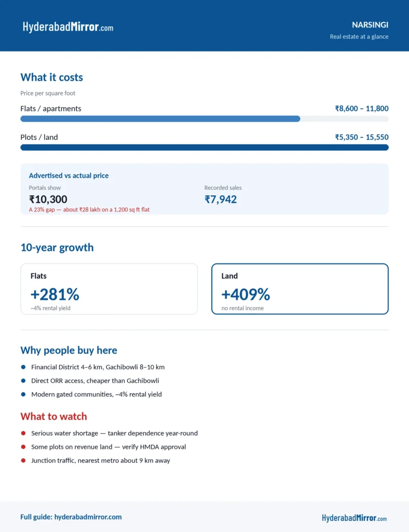Click the blue bullet beside Financial District

point(23,367)
